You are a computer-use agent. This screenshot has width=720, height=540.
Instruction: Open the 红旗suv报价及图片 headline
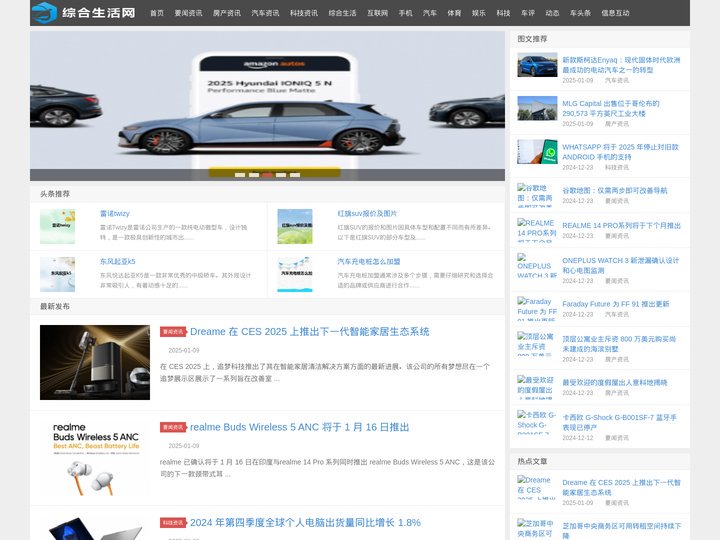367,214
